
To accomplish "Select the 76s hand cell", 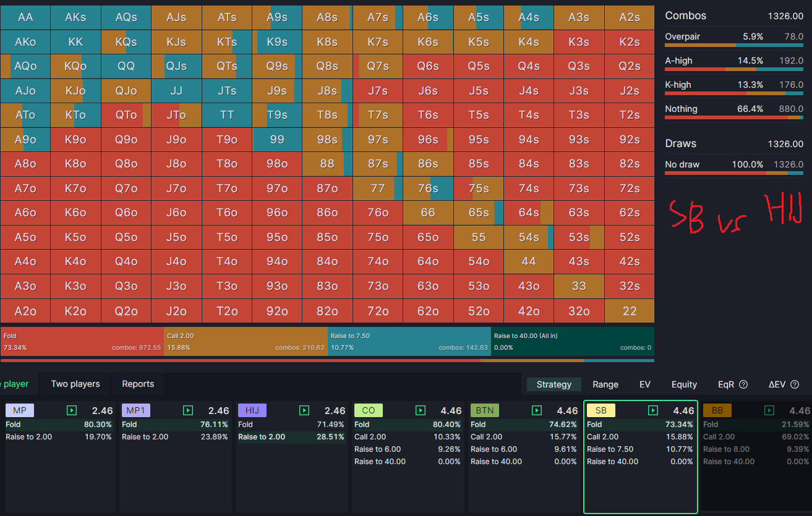I will (x=428, y=188).
